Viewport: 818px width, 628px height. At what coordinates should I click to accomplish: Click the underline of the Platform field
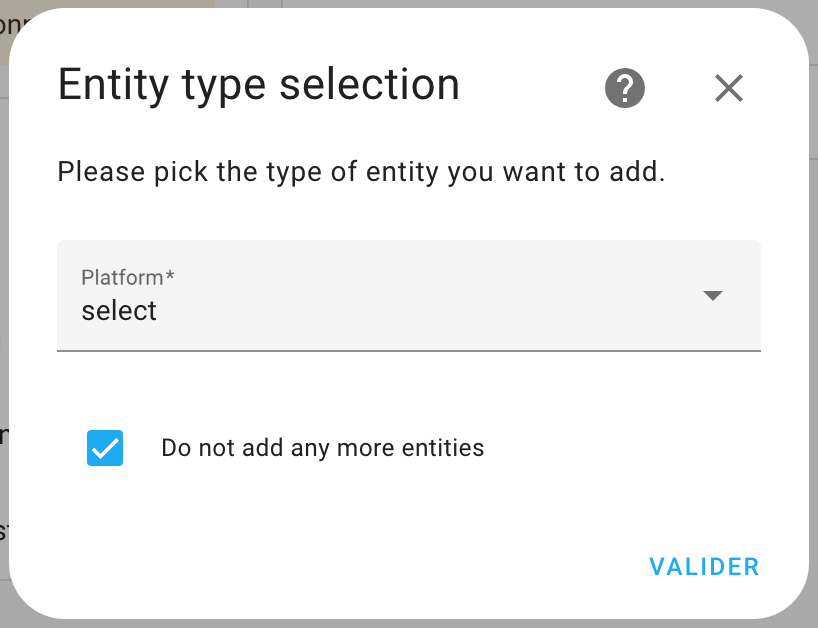click(x=408, y=351)
